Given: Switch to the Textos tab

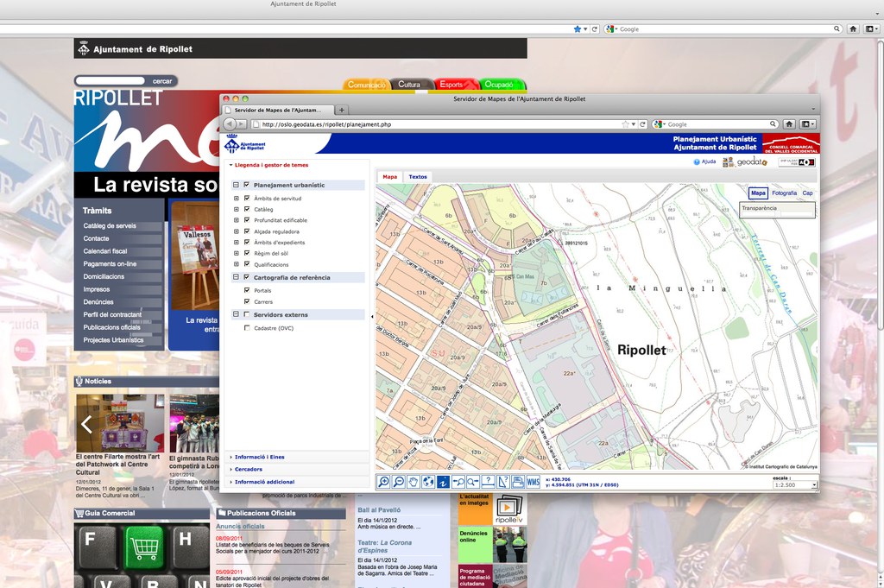Looking at the screenshot, I should click(x=418, y=177).
